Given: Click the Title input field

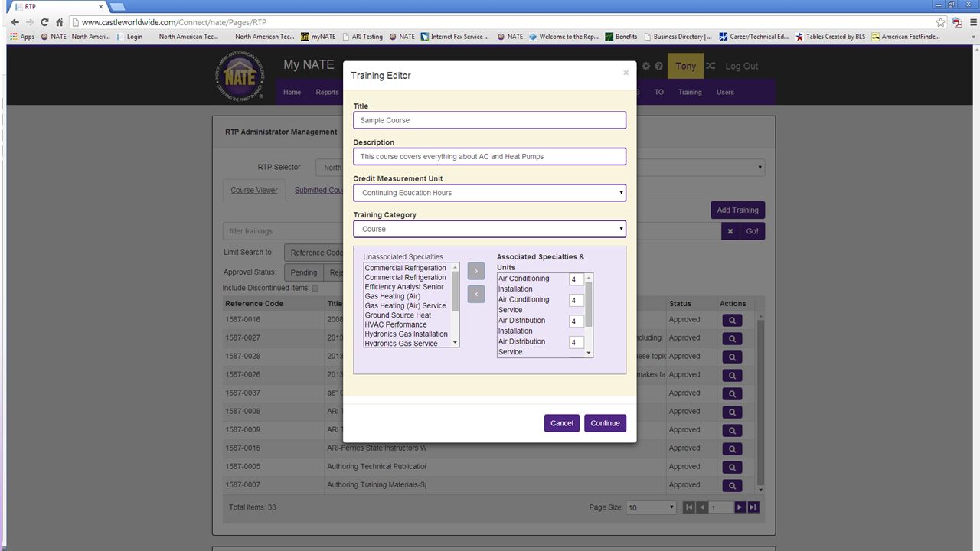Looking at the screenshot, I should [489, 120].
